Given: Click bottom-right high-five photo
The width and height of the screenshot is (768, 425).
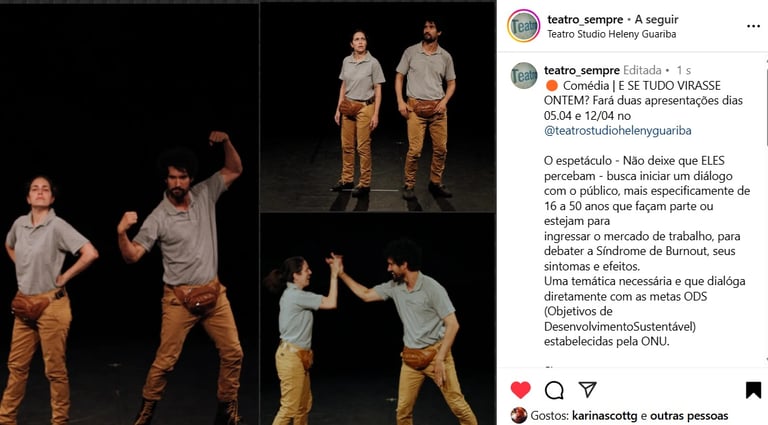Looking at the screenshot, I should [x=378, y=319].
